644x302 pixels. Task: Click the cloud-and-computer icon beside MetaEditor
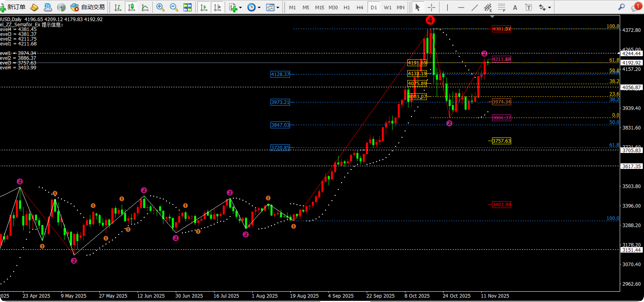point(48,7)
